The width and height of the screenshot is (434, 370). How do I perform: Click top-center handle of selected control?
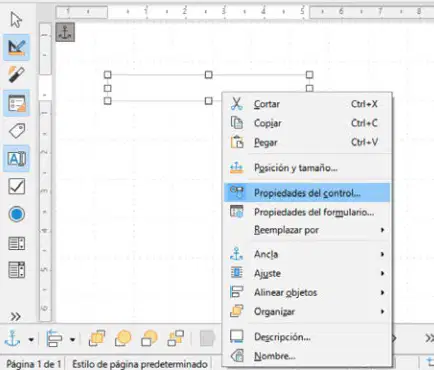pos(208,74)
